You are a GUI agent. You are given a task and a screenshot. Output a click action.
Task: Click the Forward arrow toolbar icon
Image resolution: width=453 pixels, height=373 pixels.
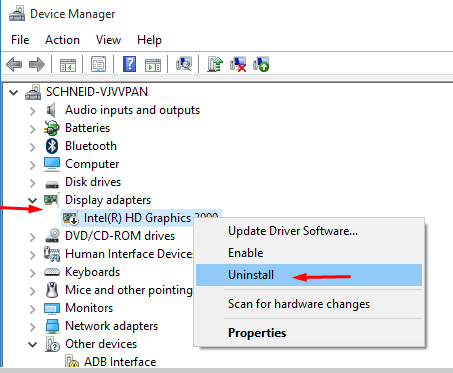37,64
